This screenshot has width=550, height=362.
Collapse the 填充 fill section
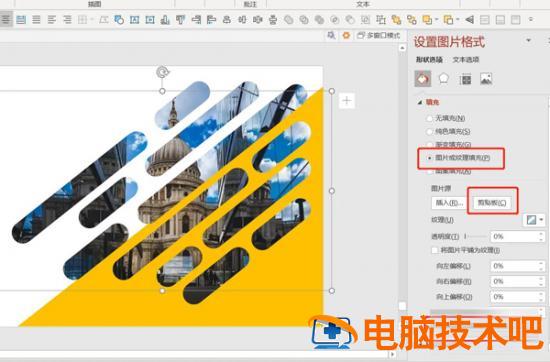click(420, 102)
